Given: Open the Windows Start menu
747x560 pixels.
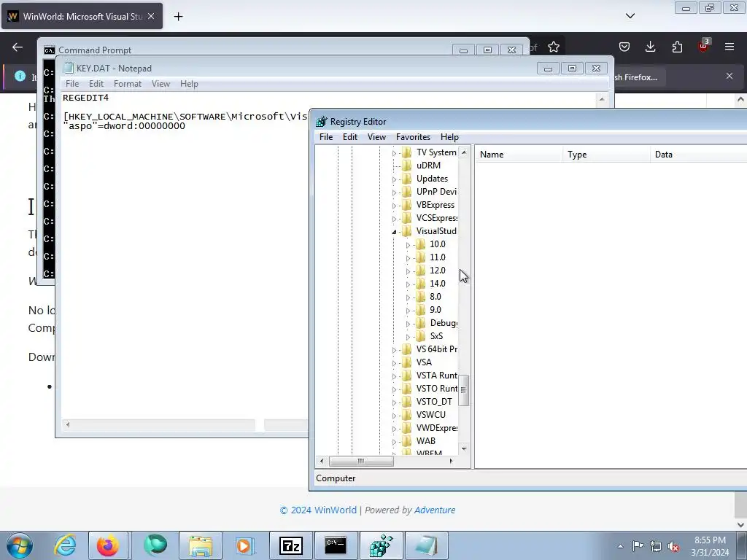Looking at the screenshot, I should (x=20, y=545).
